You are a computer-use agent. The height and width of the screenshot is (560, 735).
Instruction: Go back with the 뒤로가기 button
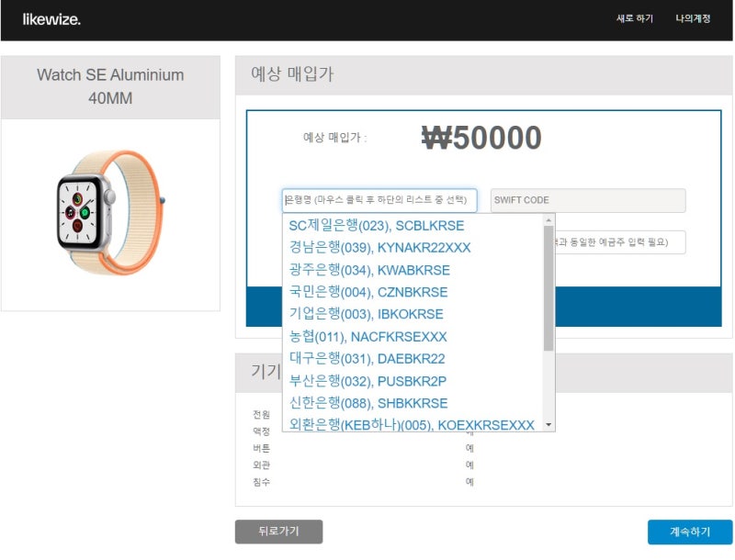pyautogui.click(x=279, y=532)
